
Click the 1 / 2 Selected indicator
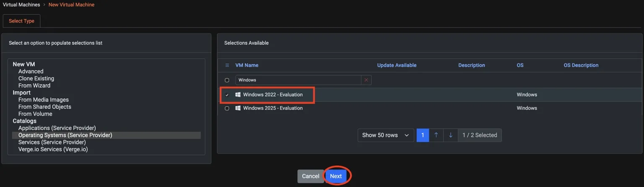[x=480, y=135]
